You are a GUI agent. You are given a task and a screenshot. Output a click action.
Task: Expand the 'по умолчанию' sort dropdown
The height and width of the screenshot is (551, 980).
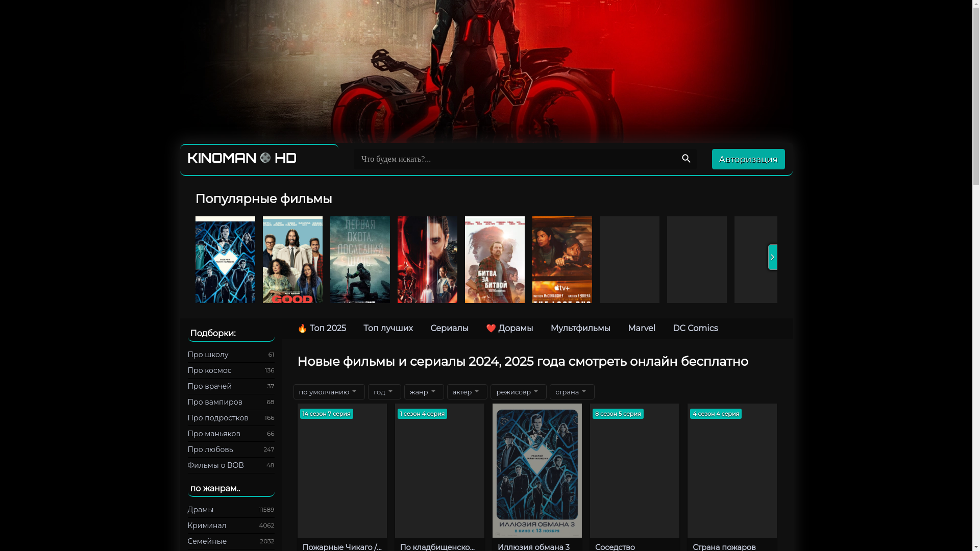click(329, 392)
